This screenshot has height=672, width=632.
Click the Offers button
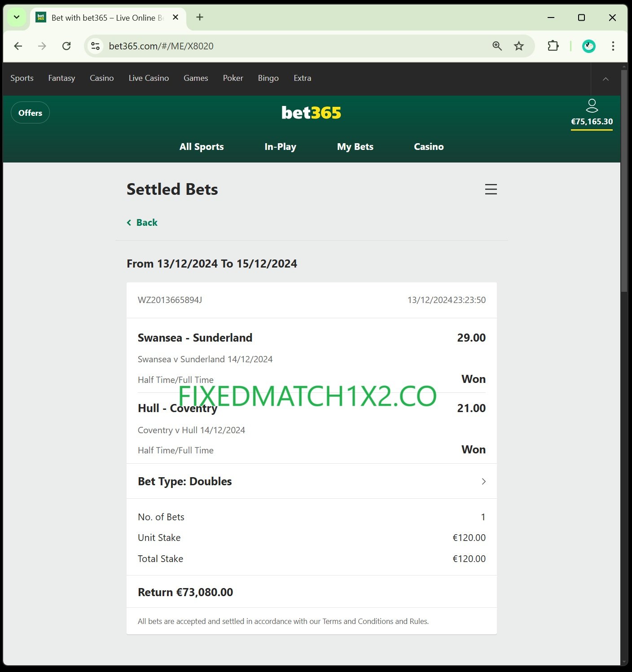click(x=30, y=113)
